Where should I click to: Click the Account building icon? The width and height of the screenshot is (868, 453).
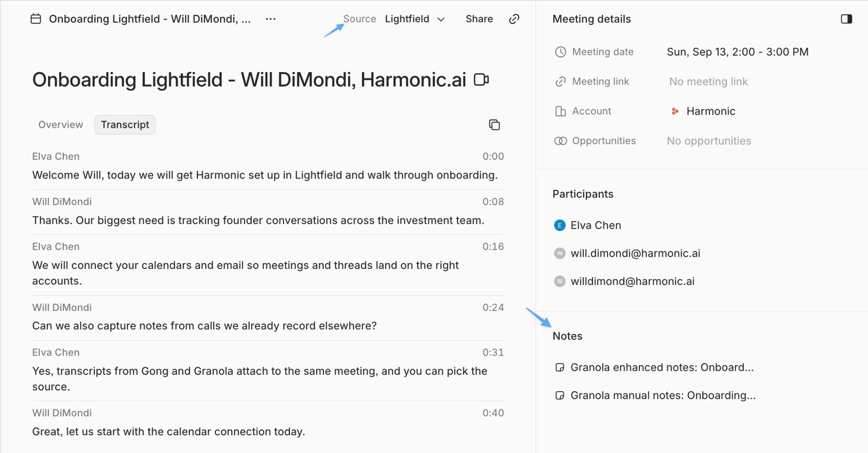pos(561,111)
